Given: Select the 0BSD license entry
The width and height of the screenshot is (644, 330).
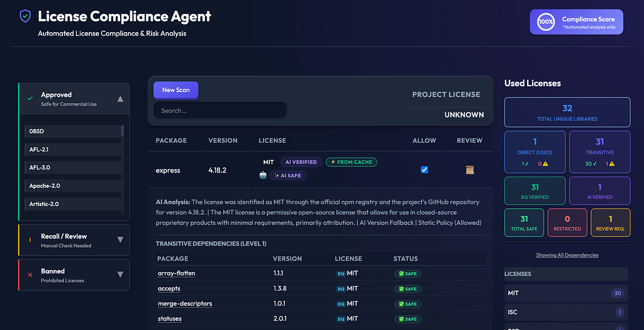Looking at the screenshot, I should click(x=73, y=131).
